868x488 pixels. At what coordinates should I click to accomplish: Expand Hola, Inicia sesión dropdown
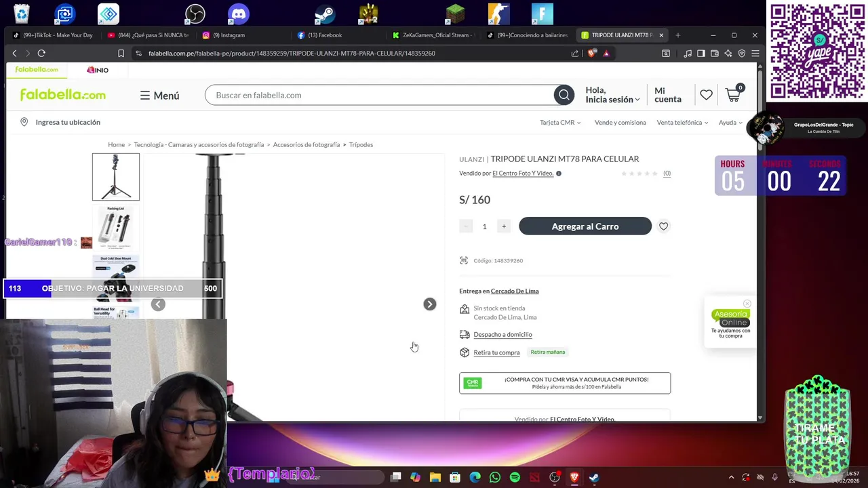[612, 95]
